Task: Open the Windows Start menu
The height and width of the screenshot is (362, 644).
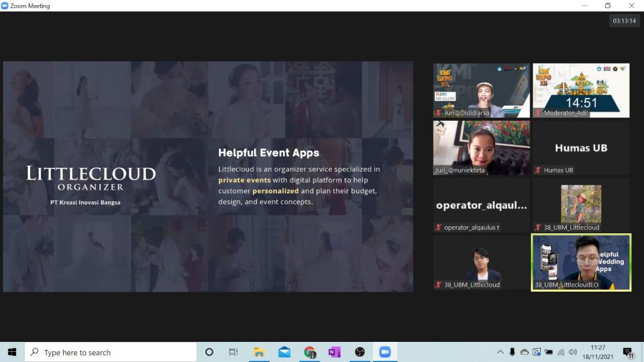Action: point(12,352)
